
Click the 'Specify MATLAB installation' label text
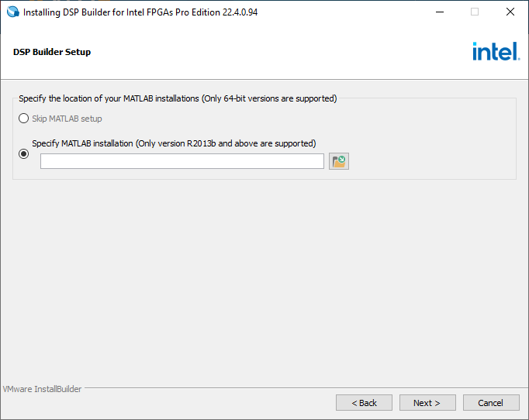coord(174,143)
